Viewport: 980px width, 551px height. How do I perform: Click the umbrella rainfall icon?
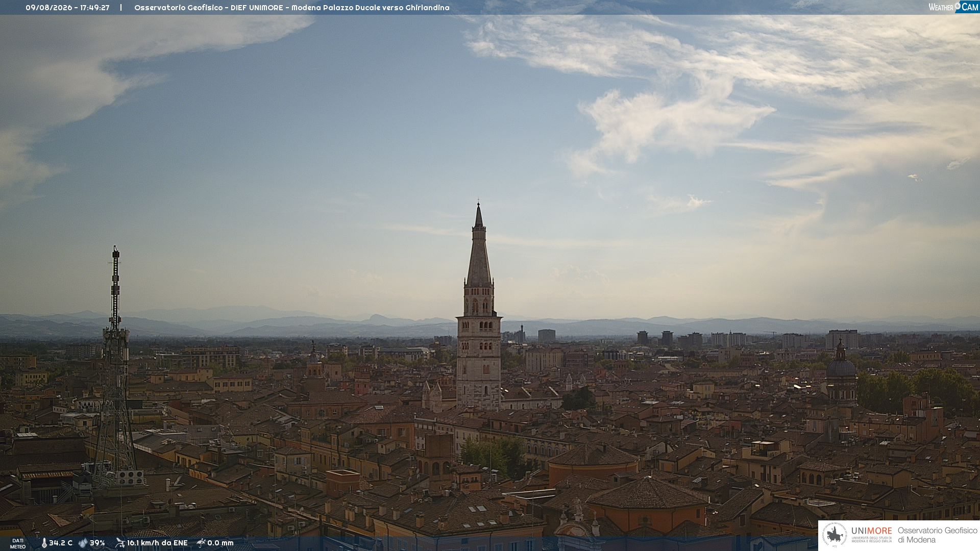click(x=201, y=543)
